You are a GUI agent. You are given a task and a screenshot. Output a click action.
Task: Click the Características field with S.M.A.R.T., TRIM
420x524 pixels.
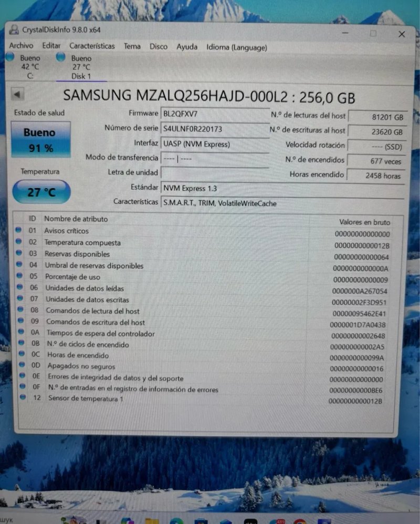(282, 203)
